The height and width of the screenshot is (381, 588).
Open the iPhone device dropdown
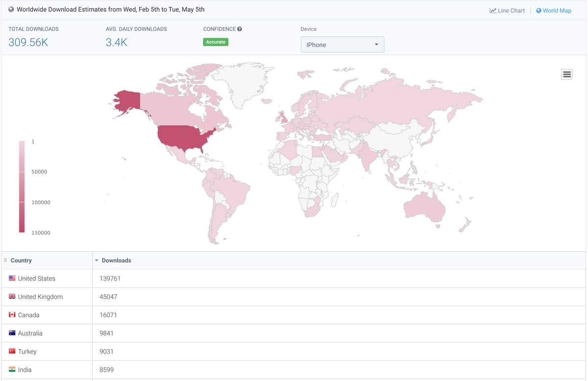click(343, 45)
